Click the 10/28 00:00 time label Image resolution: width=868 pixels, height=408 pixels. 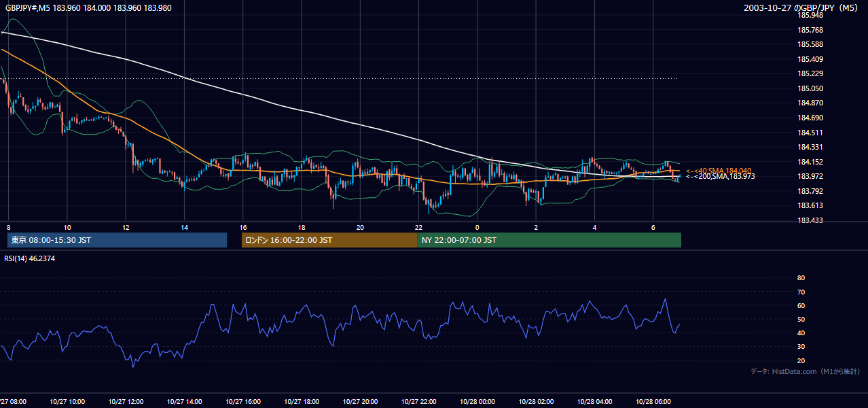click(477, 402)
